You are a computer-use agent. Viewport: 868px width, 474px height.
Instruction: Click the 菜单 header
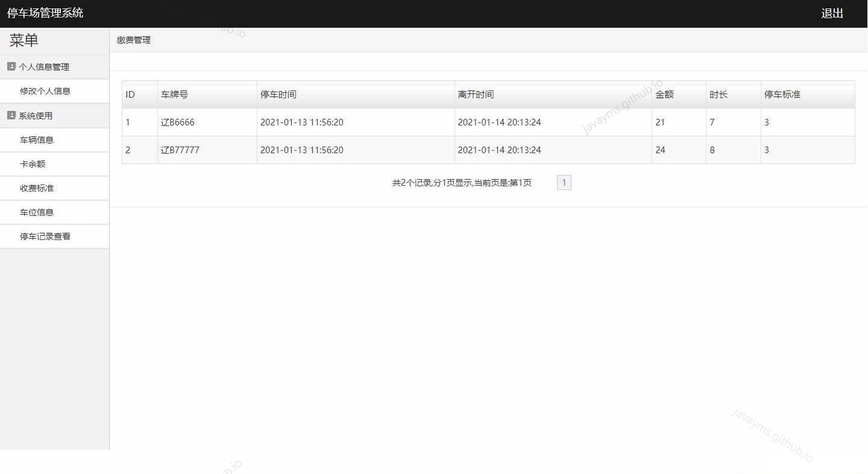(x=23, y=40)
